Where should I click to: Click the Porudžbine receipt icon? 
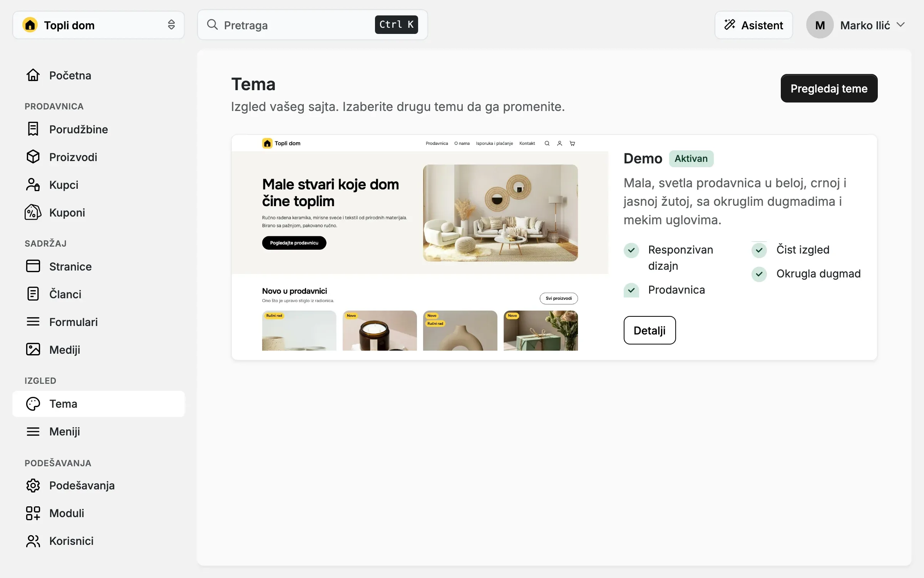pos(33,129)
